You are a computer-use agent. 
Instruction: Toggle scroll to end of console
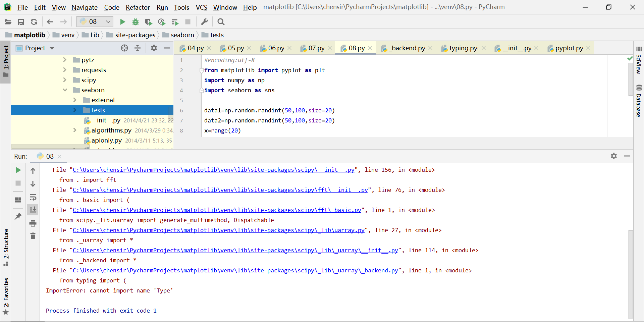[33, 210]
